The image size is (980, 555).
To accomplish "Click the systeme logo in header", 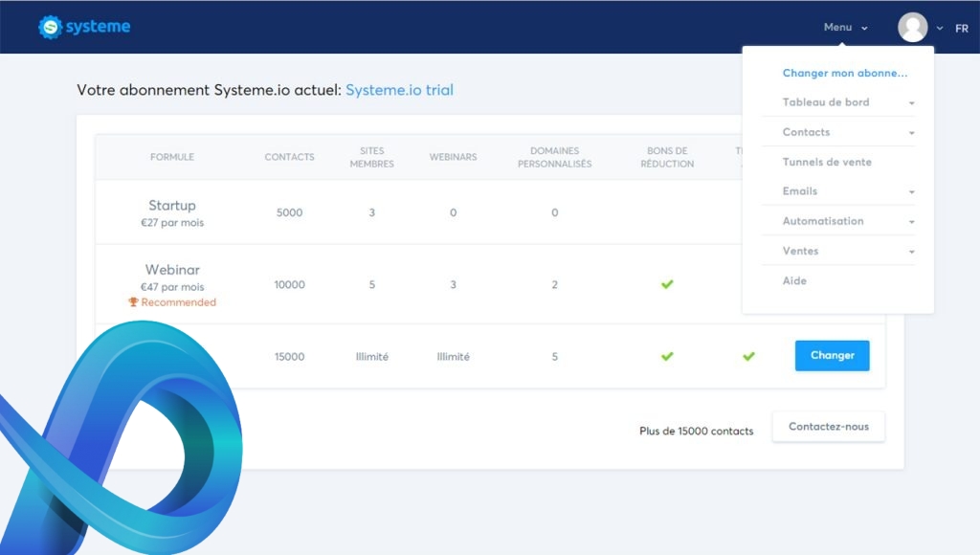I will click(x=84, y=27).
